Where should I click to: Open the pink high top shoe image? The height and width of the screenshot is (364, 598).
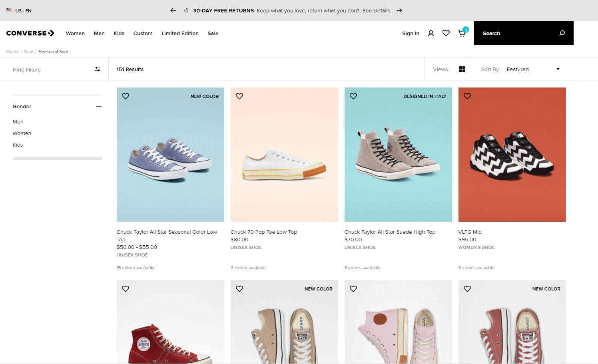pos(398,322)
